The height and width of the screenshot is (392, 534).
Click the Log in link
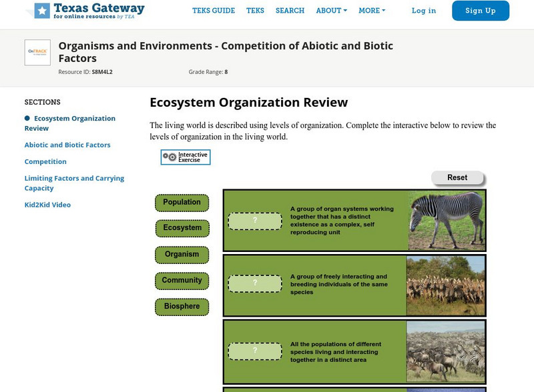[x=424, y=11]
